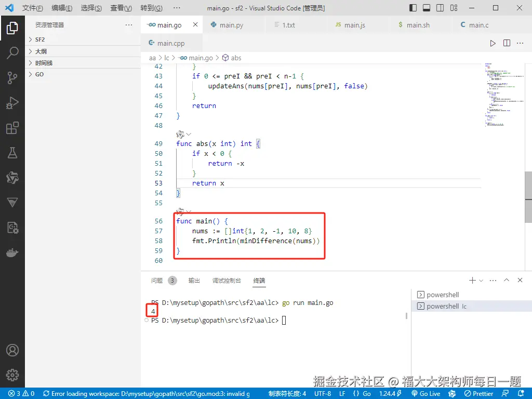Click the Error loading workspace status message
Image resolution: width=532 pixels, height=399 pixels.
(x=147, y=394)
